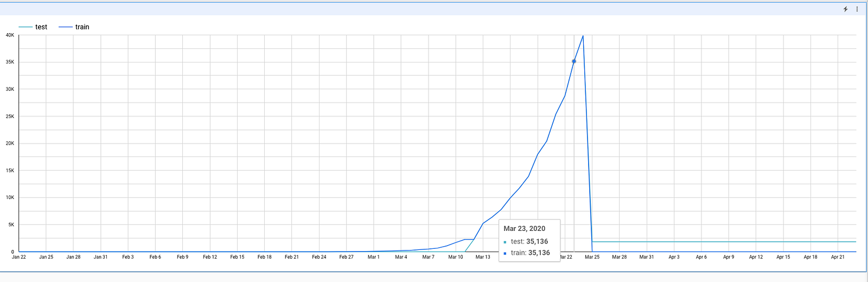Viewport: 868px width, 282px height.
Task: Click the Apr 21 x-axis label
Action: click(838, 257)
